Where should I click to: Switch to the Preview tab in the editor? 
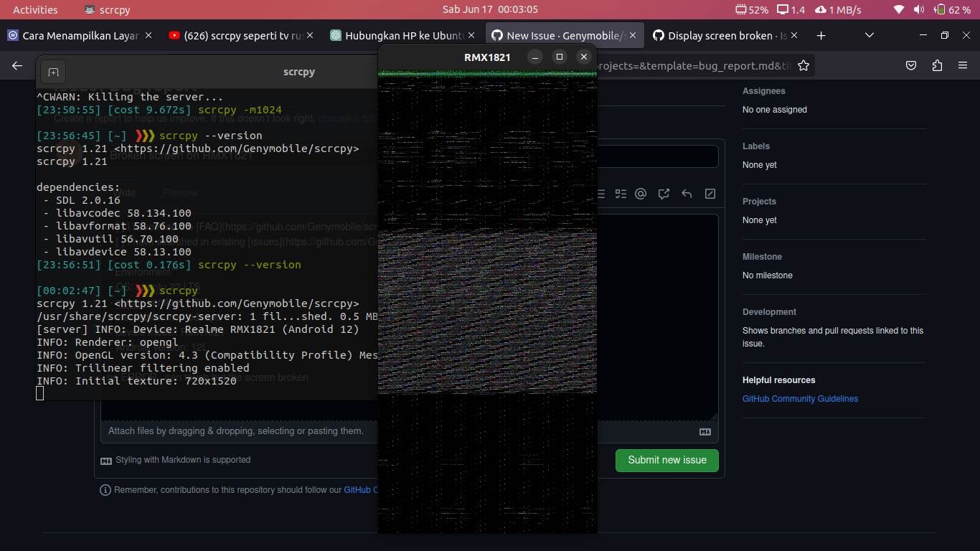pyautogui.click(x=180, y=192)
